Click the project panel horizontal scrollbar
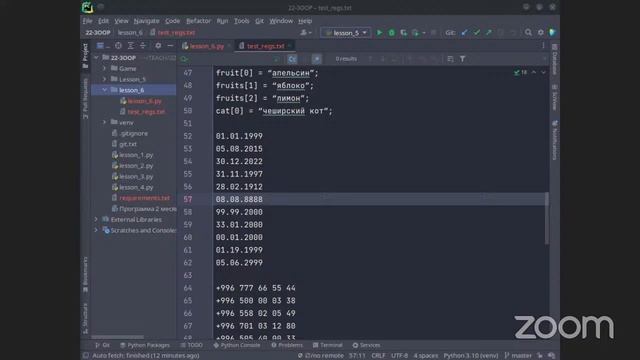 (x=118, y=337)
